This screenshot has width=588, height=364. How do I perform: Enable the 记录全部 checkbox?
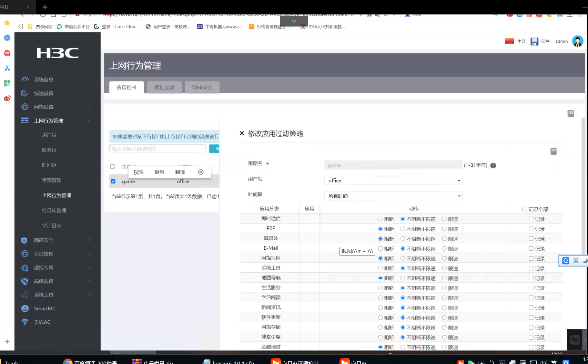click(x=525, y=209)
